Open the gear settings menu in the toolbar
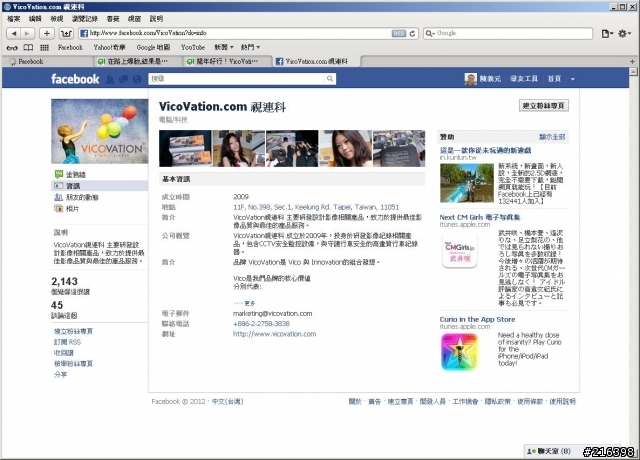The height and width of the screenshot is (460, 640). [x=624, y=33]
